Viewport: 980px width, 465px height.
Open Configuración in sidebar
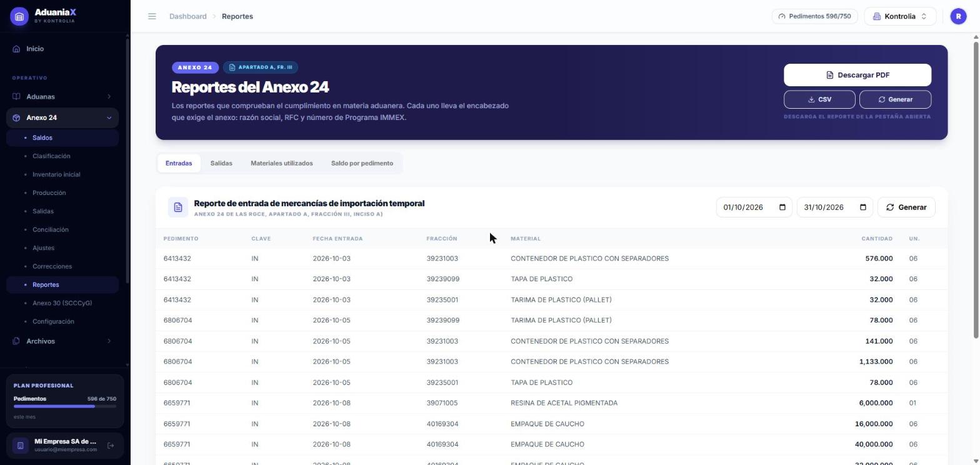tap(62, 321)
